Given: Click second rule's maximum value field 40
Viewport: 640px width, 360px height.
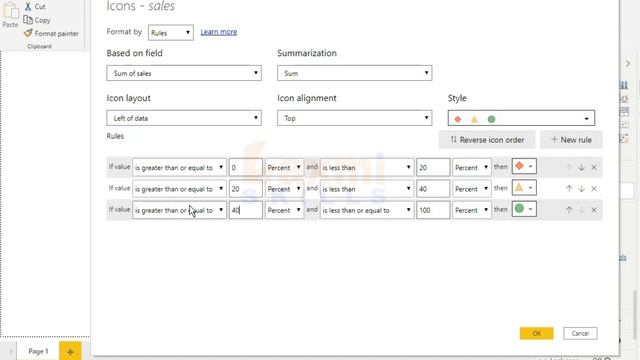Looking at the screenshot, I should (x=433, y=189).
